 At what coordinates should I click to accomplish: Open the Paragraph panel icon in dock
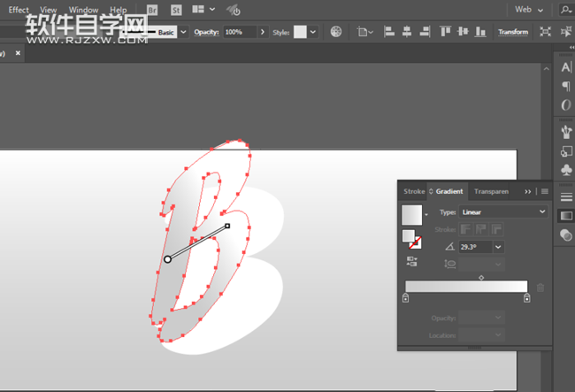point(566,87)
